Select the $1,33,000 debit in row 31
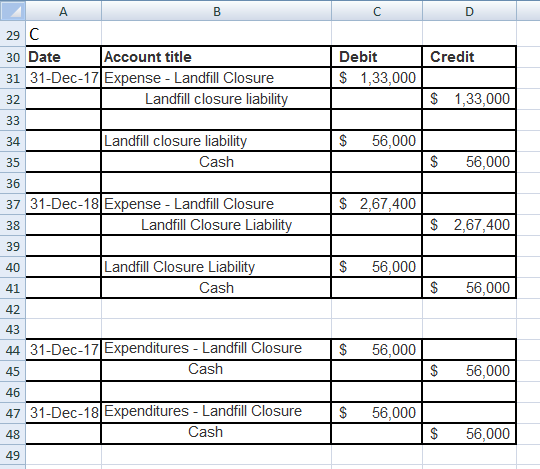The height and width of the screenshot is (469, 540). 377,78
